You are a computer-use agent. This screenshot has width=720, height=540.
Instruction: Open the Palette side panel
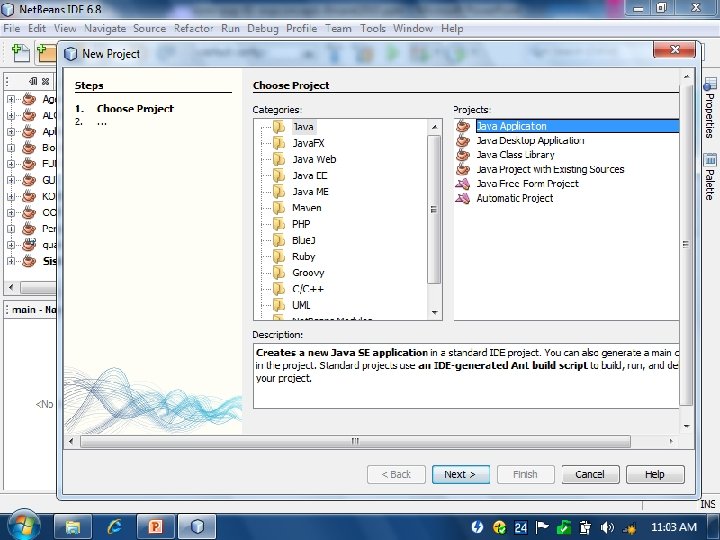pos(710,177)
